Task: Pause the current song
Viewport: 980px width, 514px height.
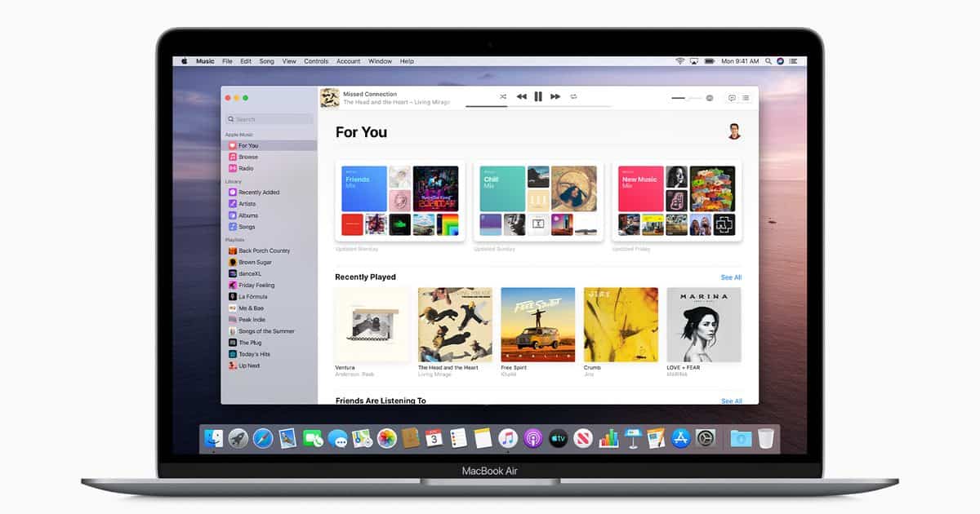Action: (538, 97)
